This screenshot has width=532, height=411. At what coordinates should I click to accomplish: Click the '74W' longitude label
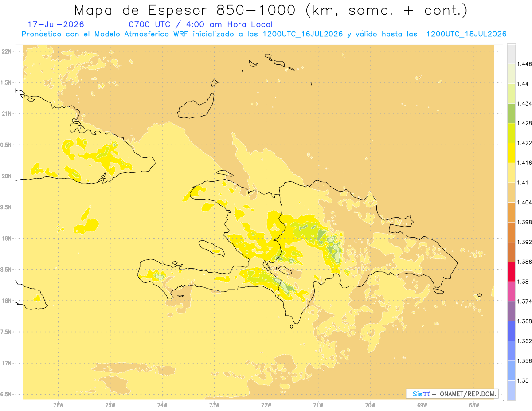162,405
